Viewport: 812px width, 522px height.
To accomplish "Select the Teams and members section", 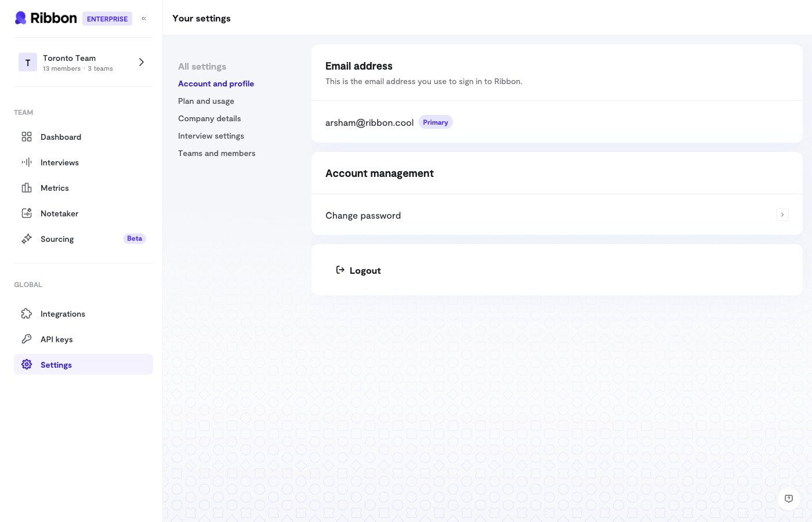I will point(216,153).
